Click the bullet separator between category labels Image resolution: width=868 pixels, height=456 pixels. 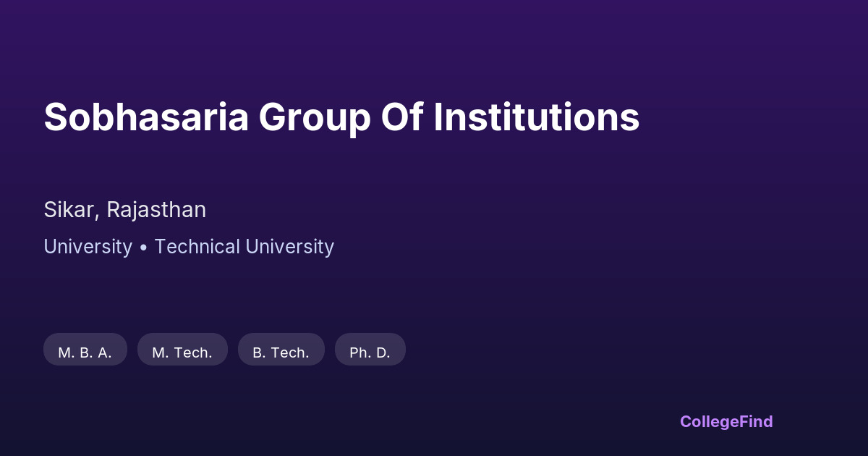click(143, 248)
